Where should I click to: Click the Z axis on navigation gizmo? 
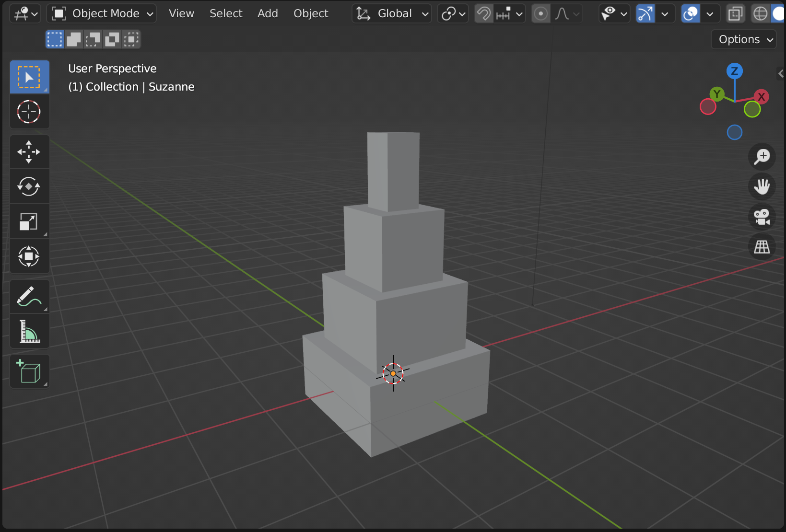734,71
